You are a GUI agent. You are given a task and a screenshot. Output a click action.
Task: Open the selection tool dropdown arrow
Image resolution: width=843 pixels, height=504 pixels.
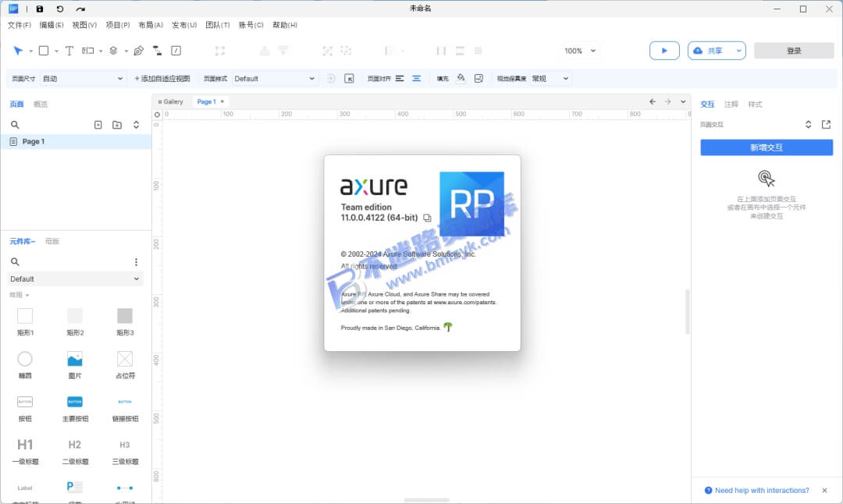[30, 51]
